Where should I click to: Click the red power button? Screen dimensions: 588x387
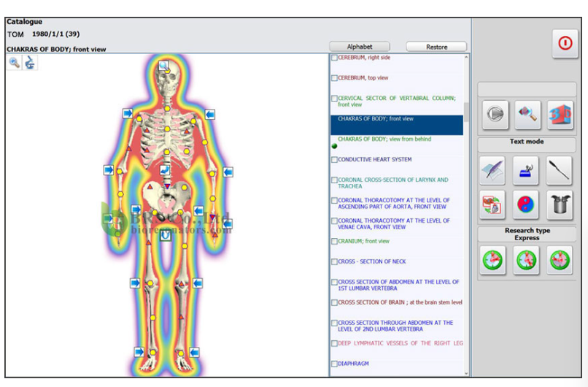(564, 43)
